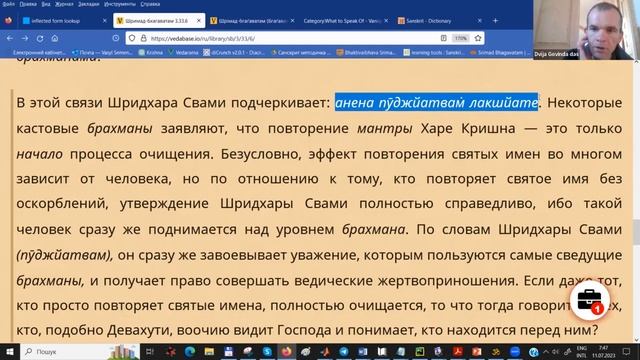Open the Om symbol app on taskbar
The height and width of the screenshot is (360, 640).
[x=496, y=351]
